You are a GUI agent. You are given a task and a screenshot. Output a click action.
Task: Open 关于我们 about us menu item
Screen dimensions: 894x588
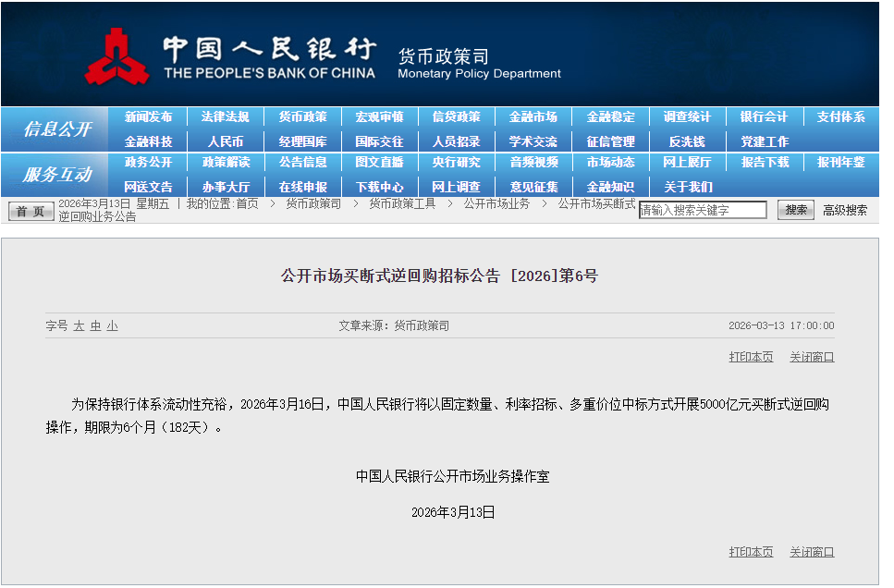687,187
